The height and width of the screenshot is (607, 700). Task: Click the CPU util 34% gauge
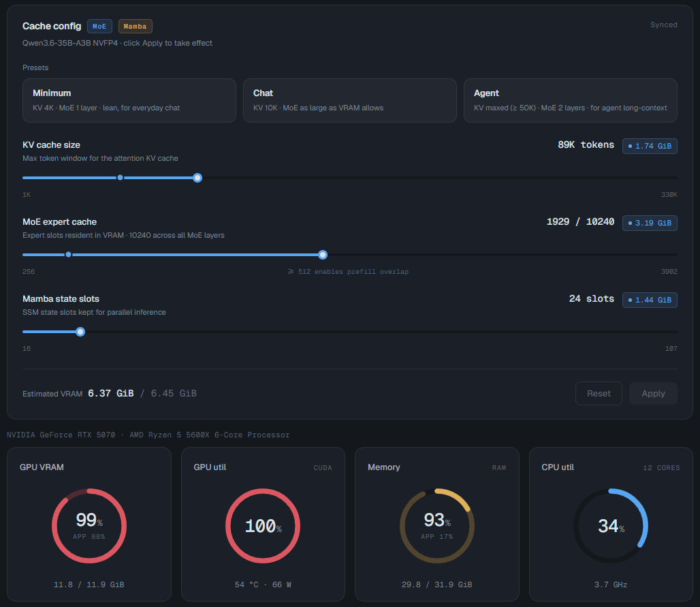tap(611, 526)
